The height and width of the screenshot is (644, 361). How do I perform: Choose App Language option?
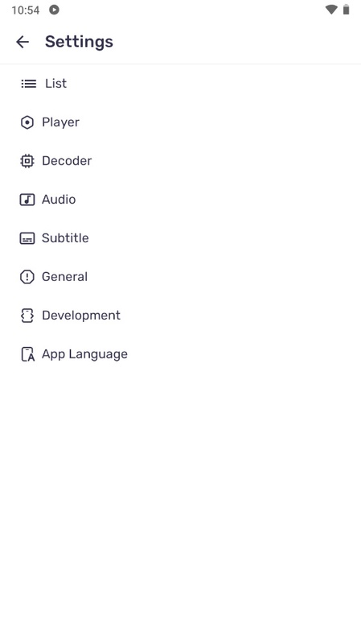pyautogui.click(x=180, y=354)
